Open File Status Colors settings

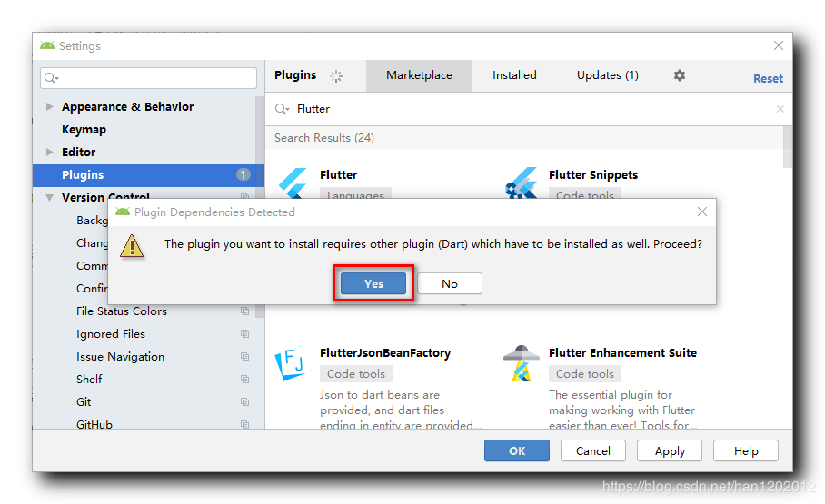(x=122, y=311)
